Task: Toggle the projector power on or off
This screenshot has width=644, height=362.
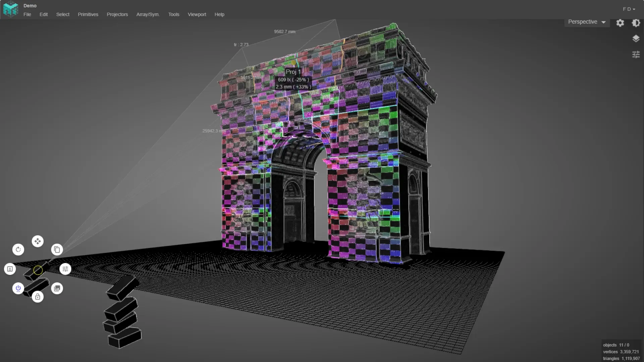Action: tap(18, 288)
